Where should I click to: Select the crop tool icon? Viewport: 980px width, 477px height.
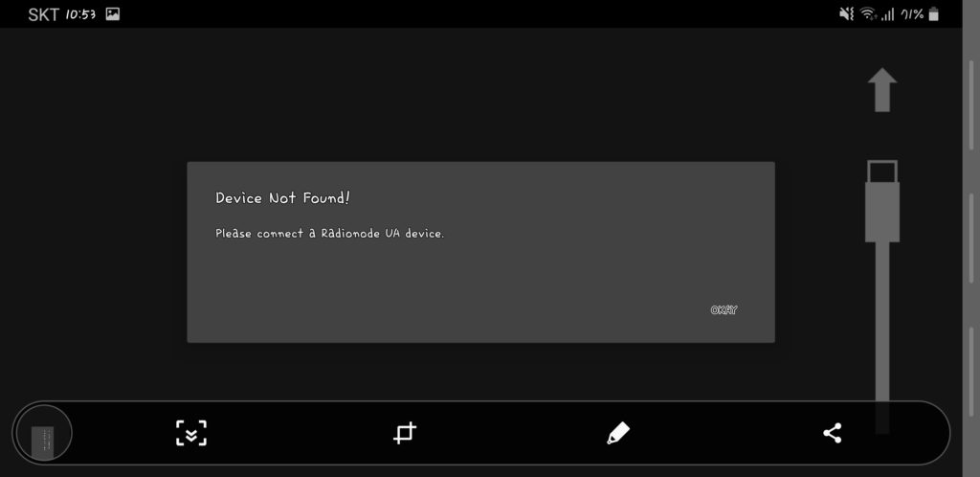point(405,433)
